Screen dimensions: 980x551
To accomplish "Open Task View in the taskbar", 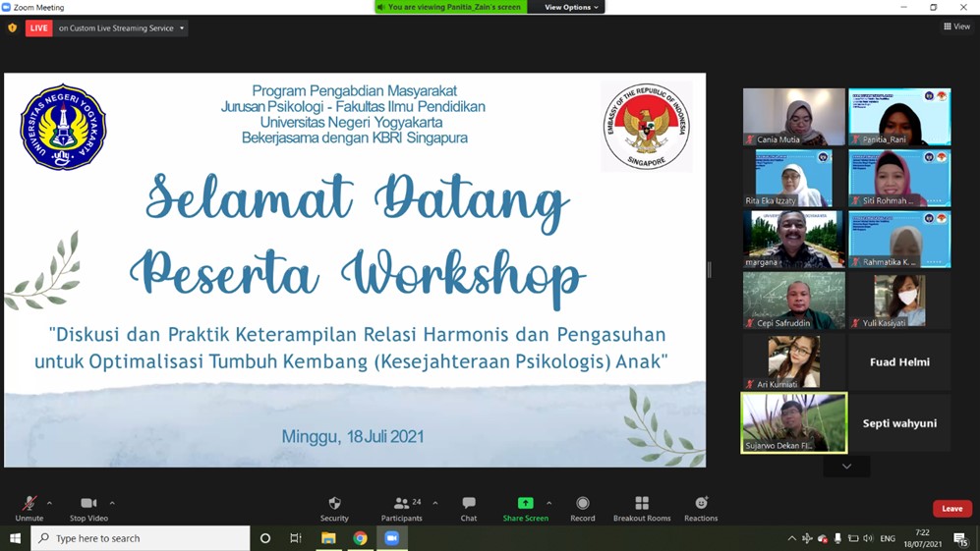I will pyautogui.click(x=296, y=538).
